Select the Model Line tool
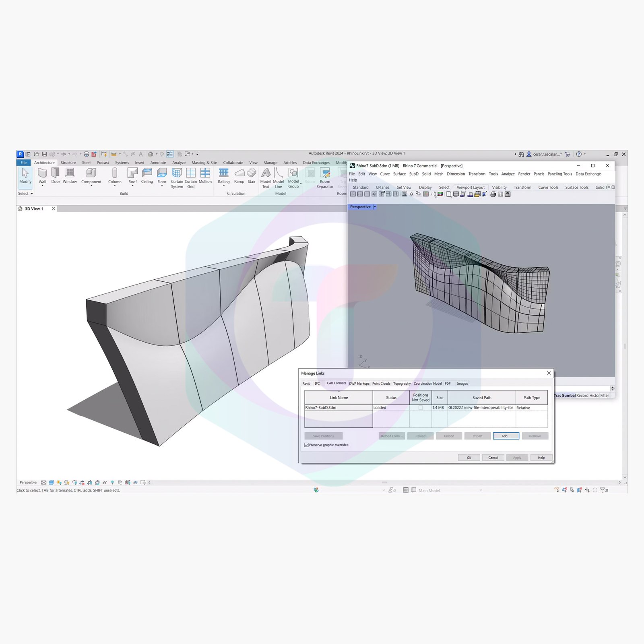This screenshot has width=644, height=644. 279,178
